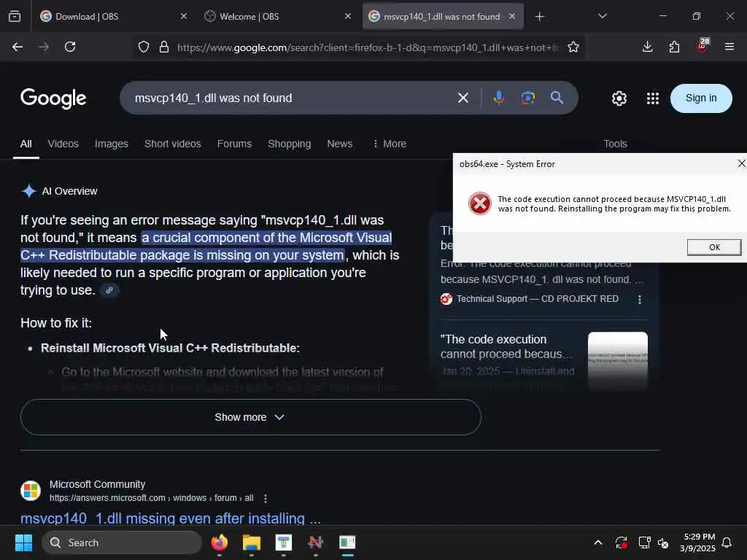This screenshot has width=747, height=560.
Task: Click the red extension badge showing 28
Action: (x=703, y=45)
